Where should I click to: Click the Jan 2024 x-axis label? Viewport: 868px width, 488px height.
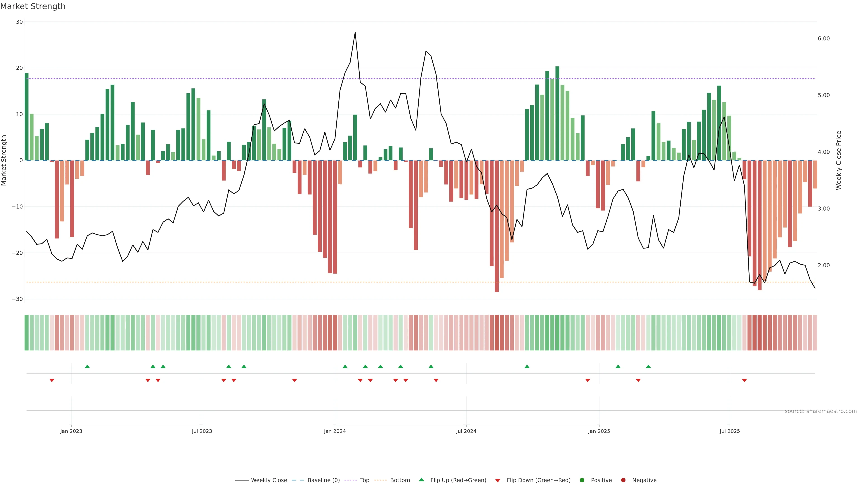(x=335, y=431)
